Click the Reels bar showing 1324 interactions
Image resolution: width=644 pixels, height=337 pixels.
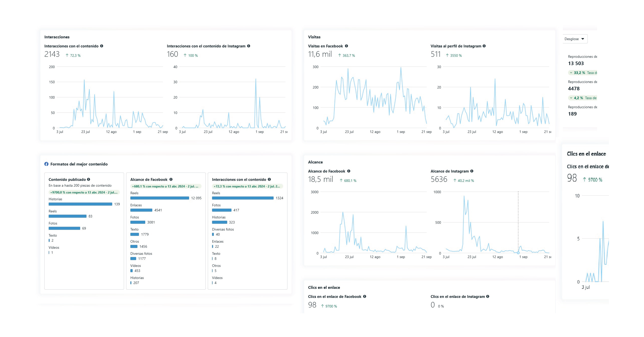pyautogui.click(x=243, y=198)
